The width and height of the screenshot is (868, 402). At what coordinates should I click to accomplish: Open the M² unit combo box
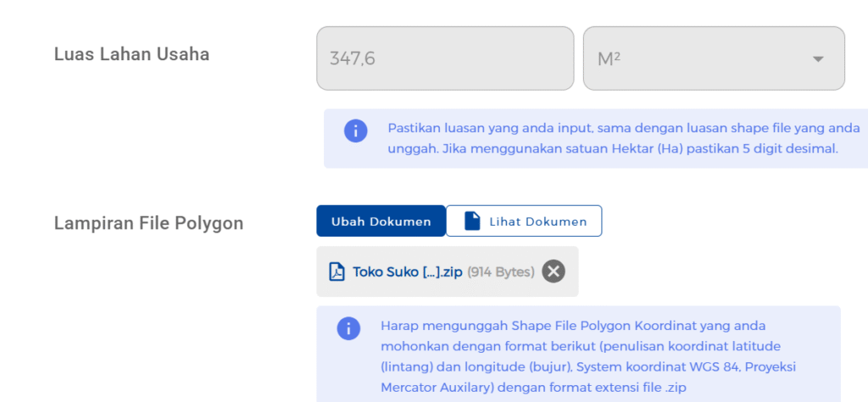coord(713,59)
